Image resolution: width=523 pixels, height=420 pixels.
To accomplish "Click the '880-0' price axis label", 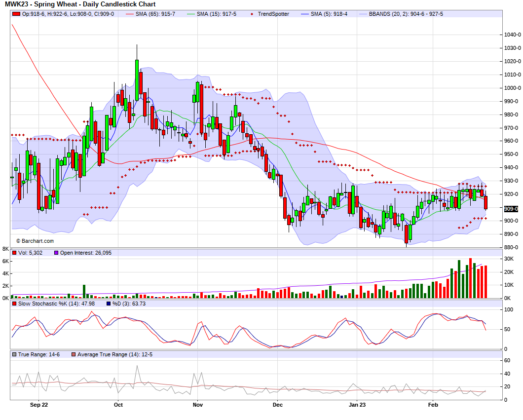I will [x=511, y=248].
